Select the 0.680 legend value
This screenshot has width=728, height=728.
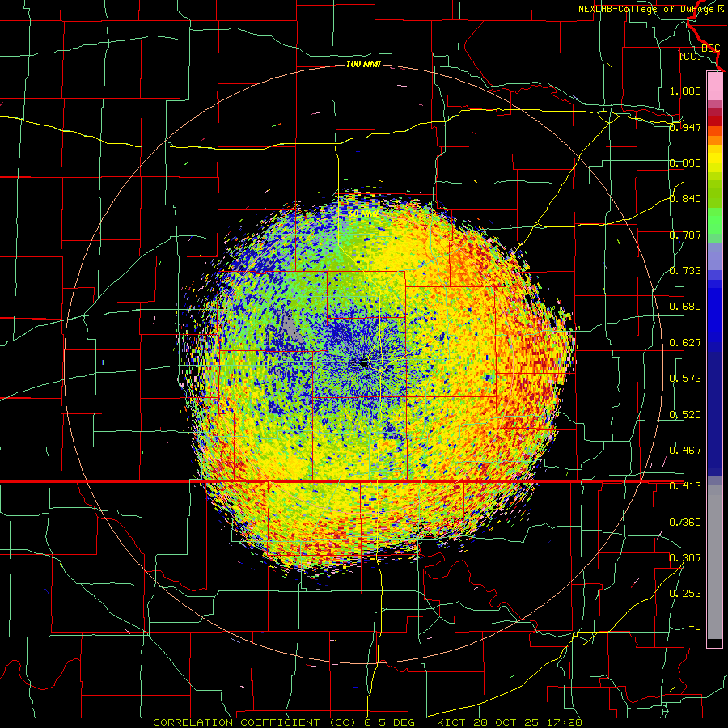[x=685, y=307]
